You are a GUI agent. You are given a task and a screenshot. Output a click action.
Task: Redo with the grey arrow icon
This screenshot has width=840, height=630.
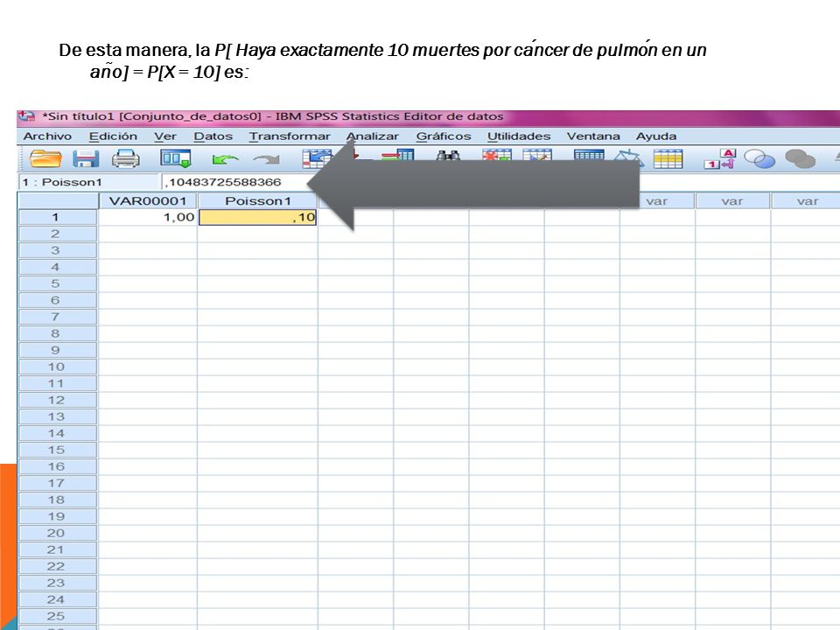266,159
